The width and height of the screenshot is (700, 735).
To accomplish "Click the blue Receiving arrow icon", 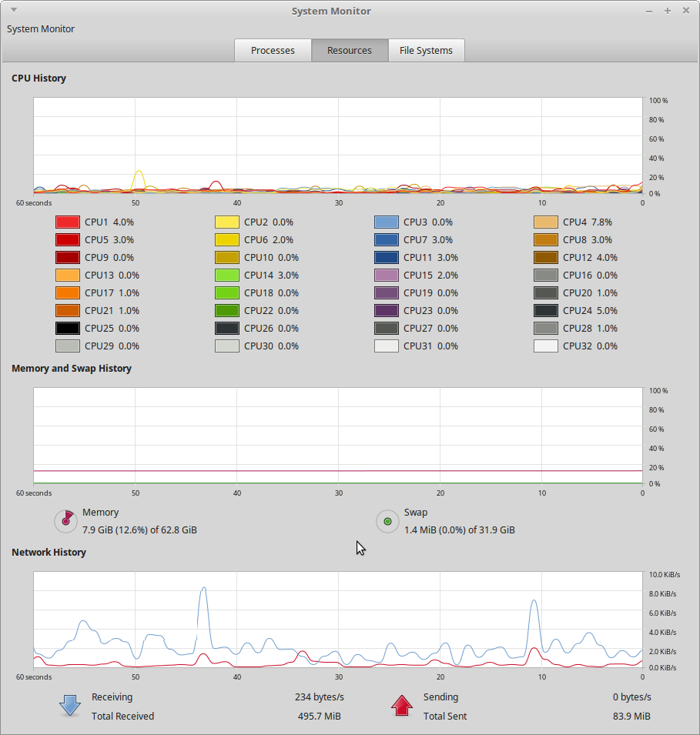I will [x=70, y=706].
